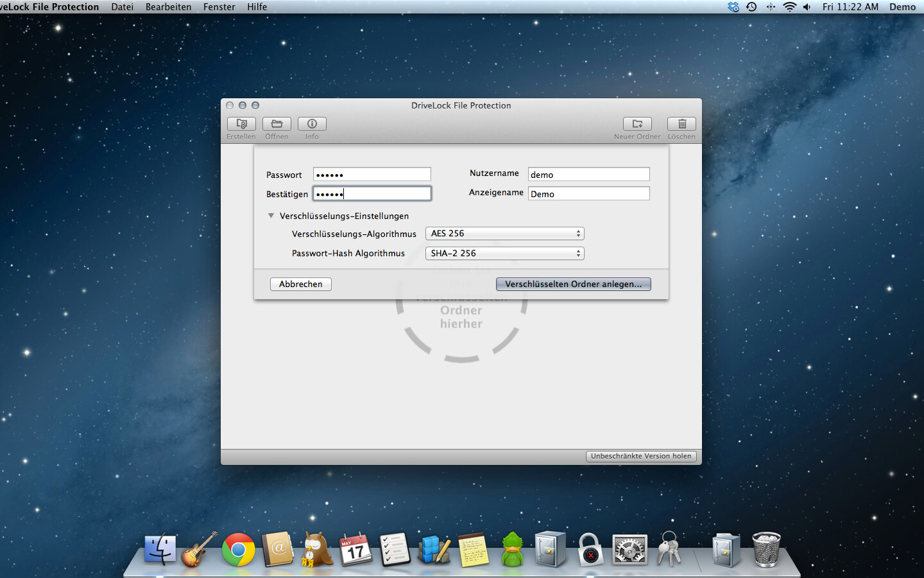924x578 pixels.
Task: Click the Time Machine menu bar icon
Action: [751, 6]
